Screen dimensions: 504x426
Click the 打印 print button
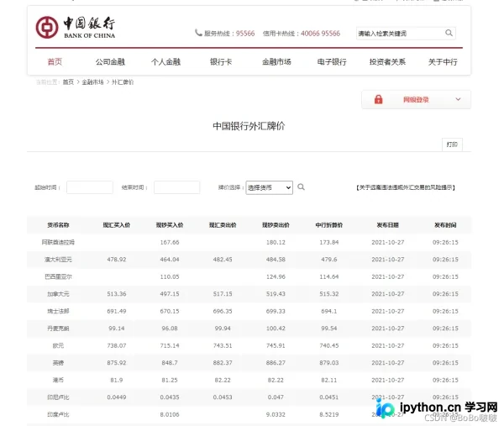(x=452, y=145)
